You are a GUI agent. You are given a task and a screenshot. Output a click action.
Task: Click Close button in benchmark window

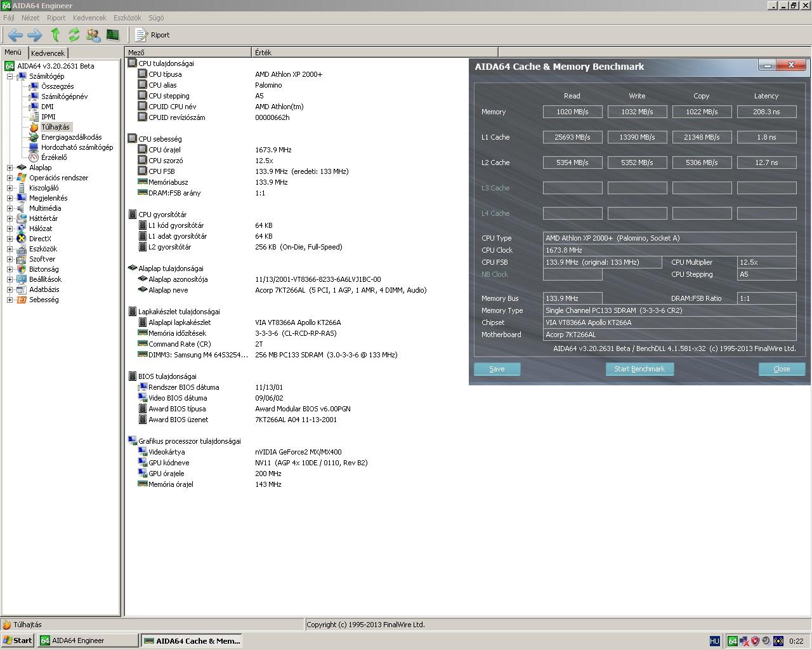pyautogui.click(x=782, y=369)
